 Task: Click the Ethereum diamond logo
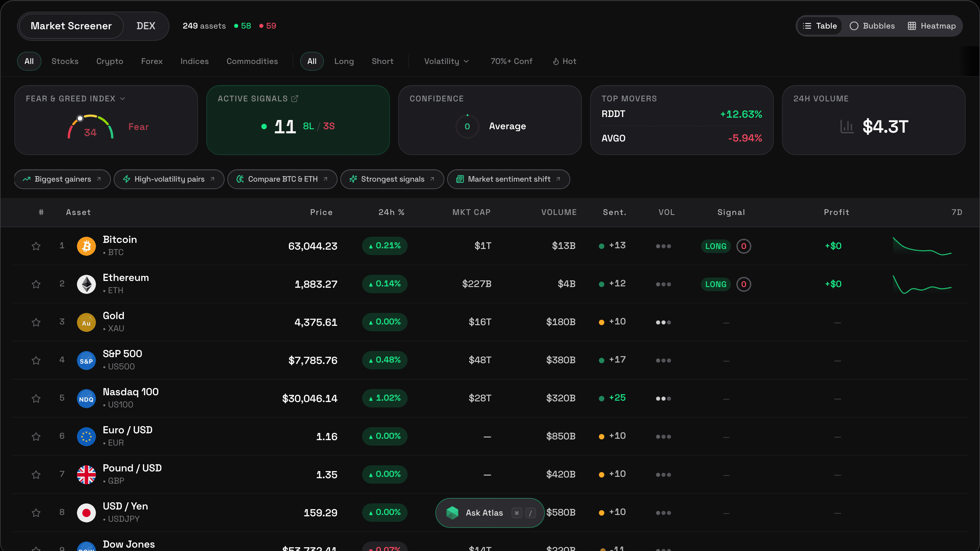tap(86, 284)
